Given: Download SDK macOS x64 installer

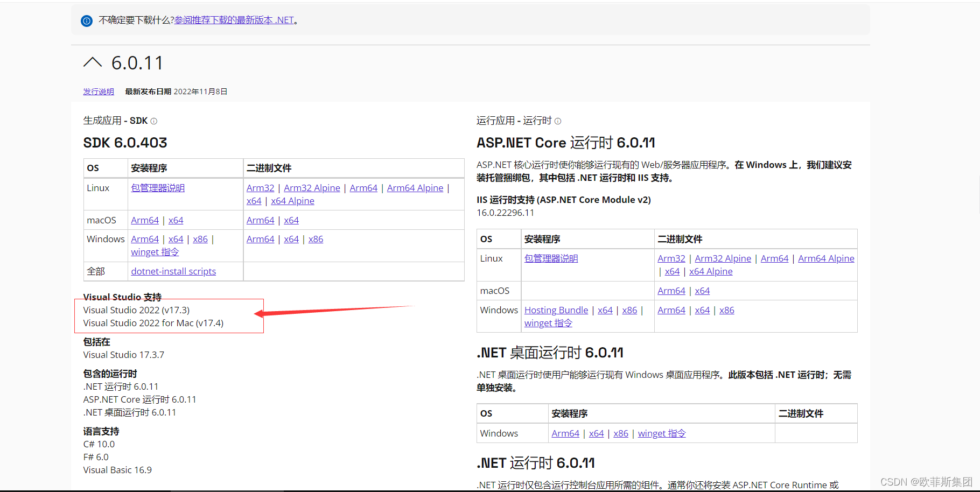Looking at the screenshot, I should coord(176,220).
